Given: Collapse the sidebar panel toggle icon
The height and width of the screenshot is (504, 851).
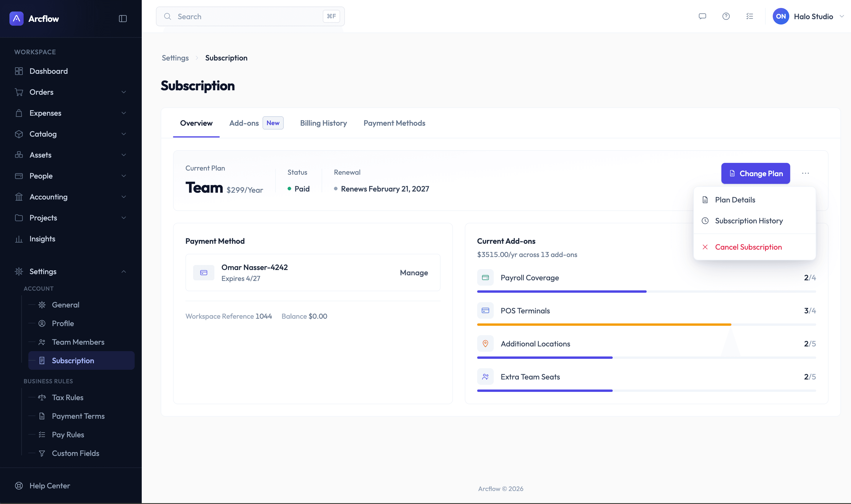Looking at the screenshot, I should click(123, 18).
